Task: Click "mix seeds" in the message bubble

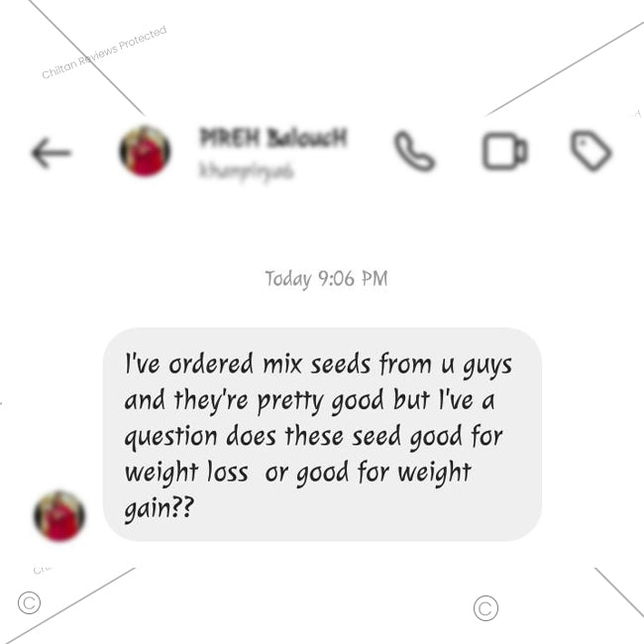Action: coord(317,364)
